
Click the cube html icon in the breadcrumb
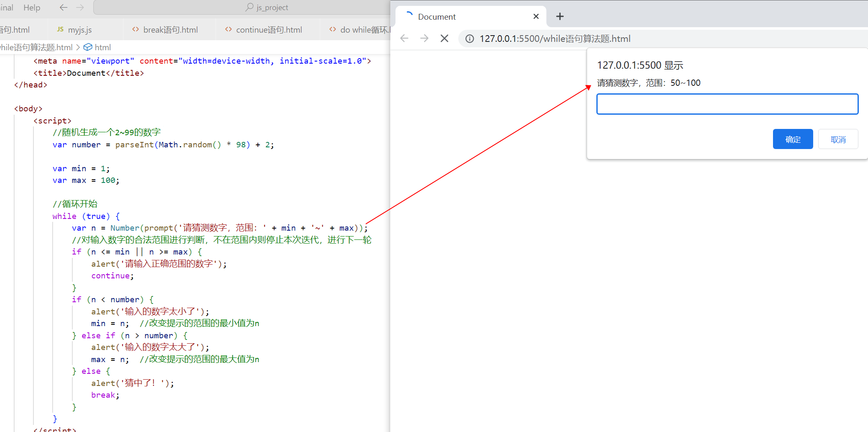click(x=88, y=47)
